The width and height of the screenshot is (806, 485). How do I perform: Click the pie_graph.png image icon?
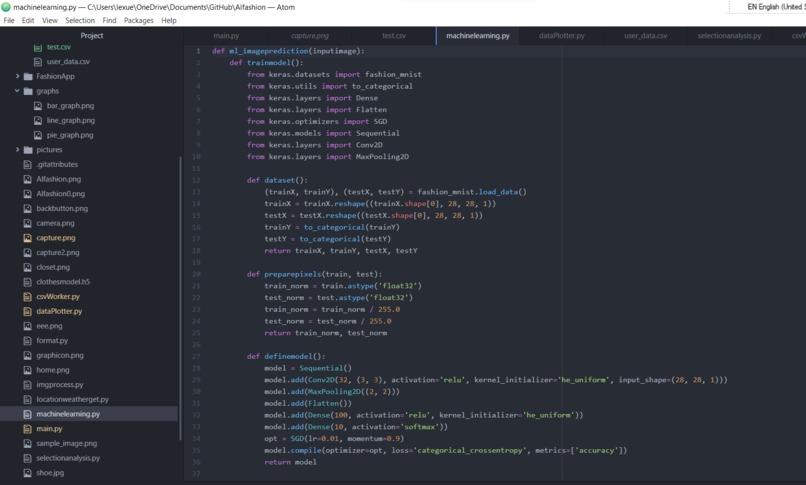coord(38,135)
